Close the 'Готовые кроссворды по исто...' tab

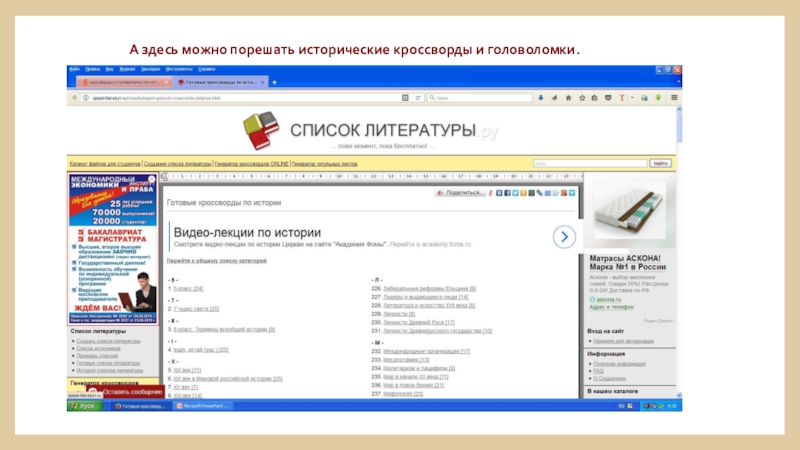pos(263,82)
